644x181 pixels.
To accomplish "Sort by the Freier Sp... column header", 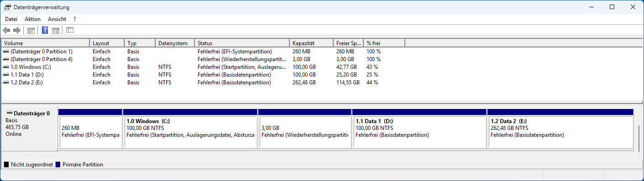I will click(348, 43).
